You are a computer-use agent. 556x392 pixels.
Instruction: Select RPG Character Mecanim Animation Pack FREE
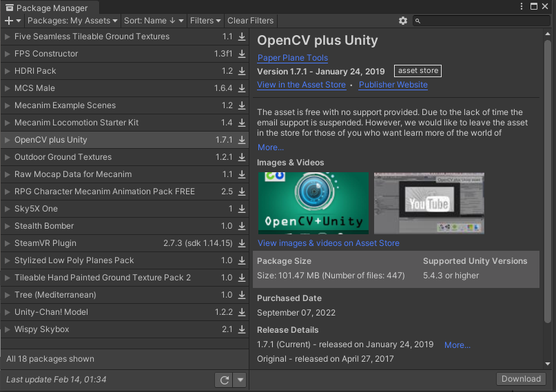(125, 192)
